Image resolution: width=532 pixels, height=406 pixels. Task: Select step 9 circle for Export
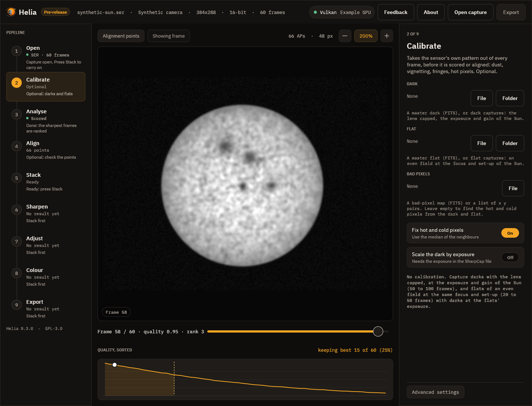tap(16, 305)
